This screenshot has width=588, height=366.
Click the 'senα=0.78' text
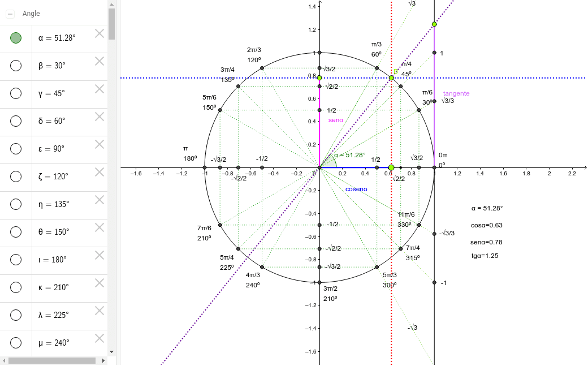click(x=486, y=242)
